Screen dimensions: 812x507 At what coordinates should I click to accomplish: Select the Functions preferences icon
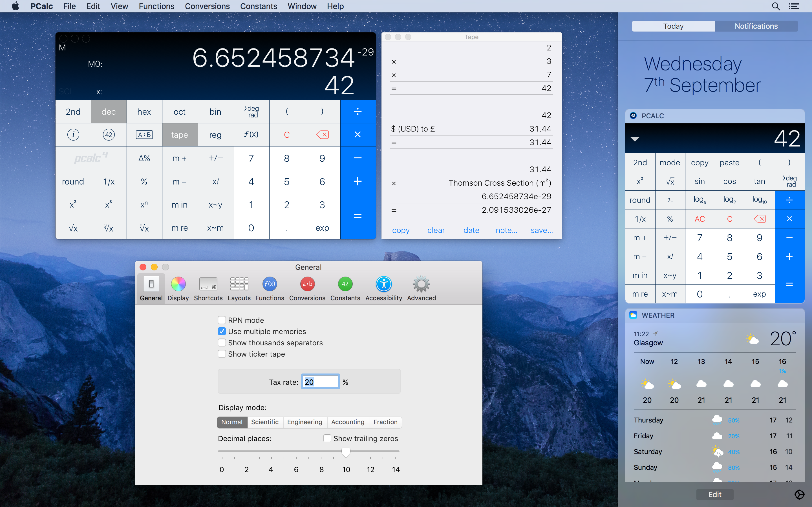pos(270,288)
